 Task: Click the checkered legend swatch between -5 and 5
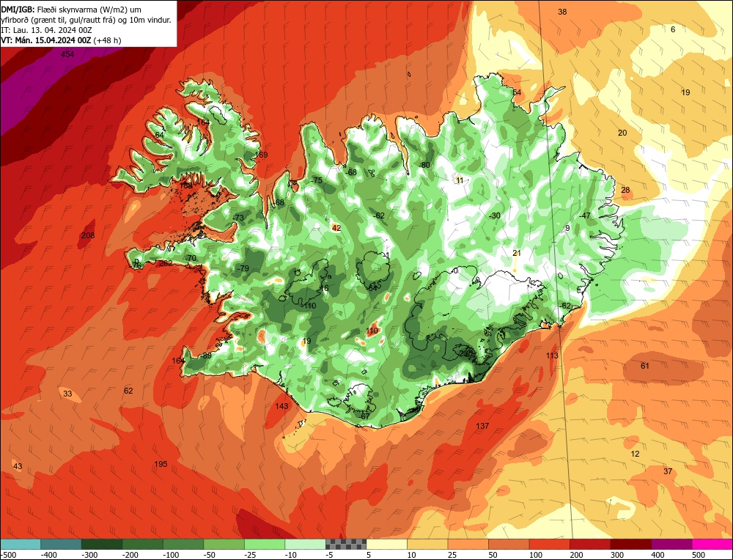point(346,544)
